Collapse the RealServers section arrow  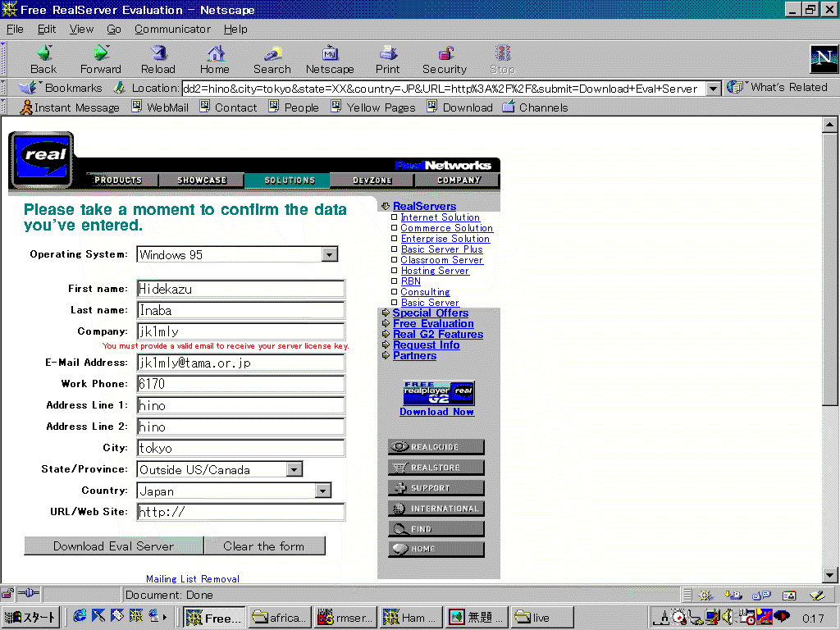(x=386, y=206)
